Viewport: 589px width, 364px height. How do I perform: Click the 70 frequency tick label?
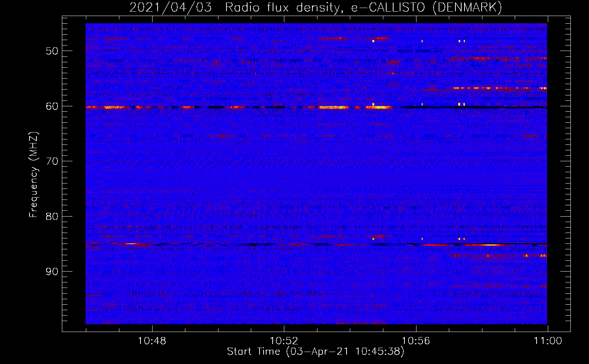pyautogui.click(x=52, y=161)
